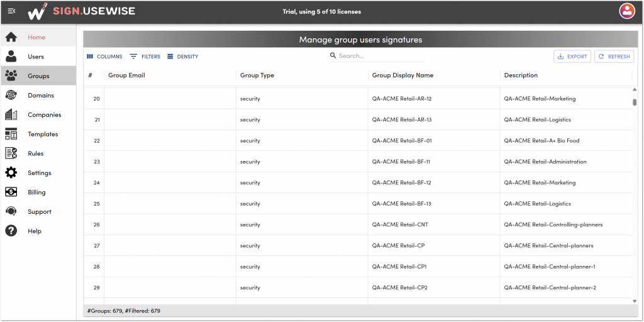Open the Billing money icon
The image size is (644, 322).
pyautogui.click(x=11, y=192)
